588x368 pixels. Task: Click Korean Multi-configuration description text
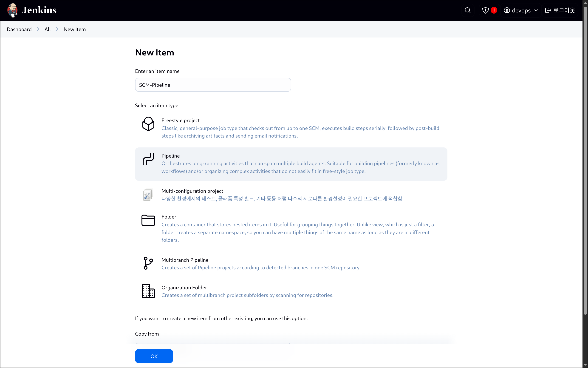[x=282, y=198]
